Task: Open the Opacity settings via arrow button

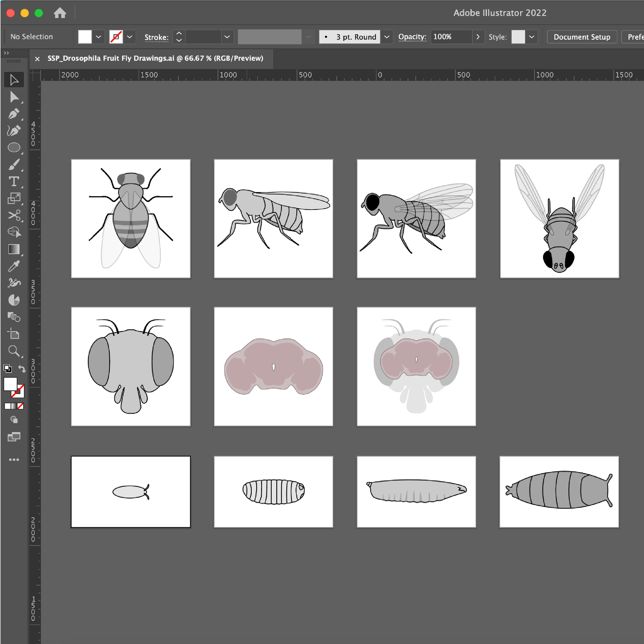Action: pos(478,37)
